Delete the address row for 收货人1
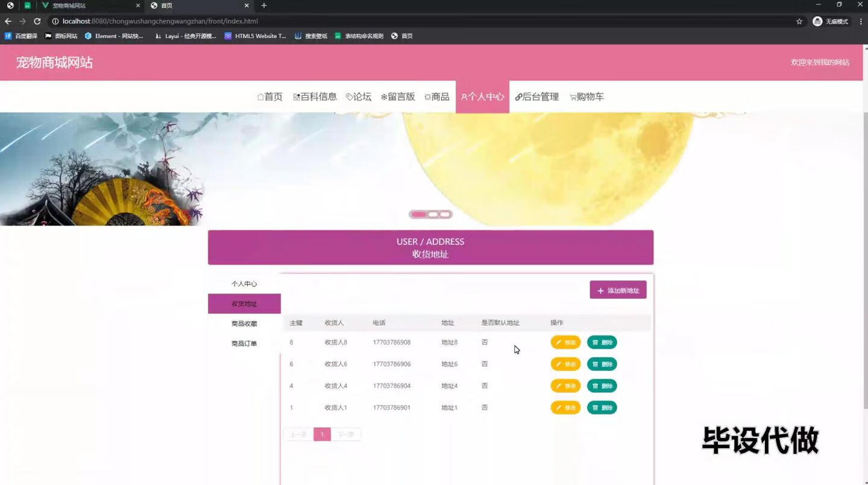This screenshot has width=868, height=485. pos(602,408)
